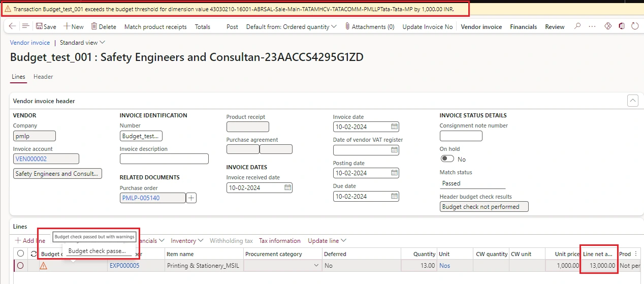The image size is (644, 284).
Task: Open the Review action tab
Action: (555, 26)
